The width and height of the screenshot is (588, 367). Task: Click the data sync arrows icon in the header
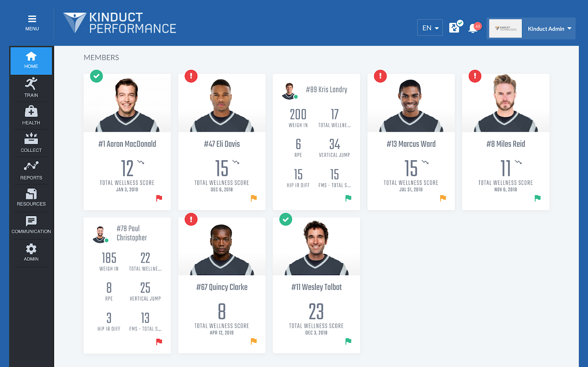[454, 27]
